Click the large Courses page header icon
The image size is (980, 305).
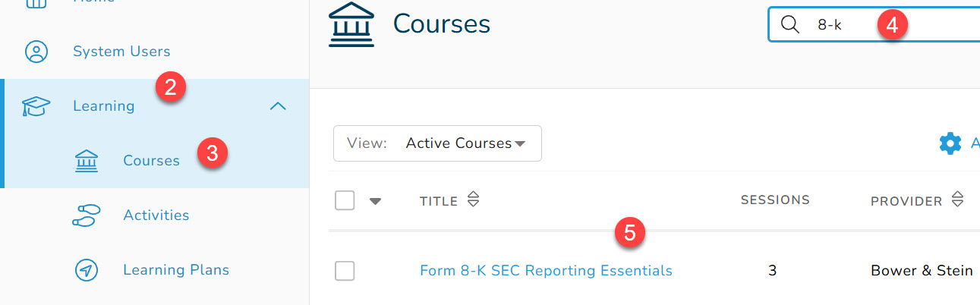pos(351,25)
